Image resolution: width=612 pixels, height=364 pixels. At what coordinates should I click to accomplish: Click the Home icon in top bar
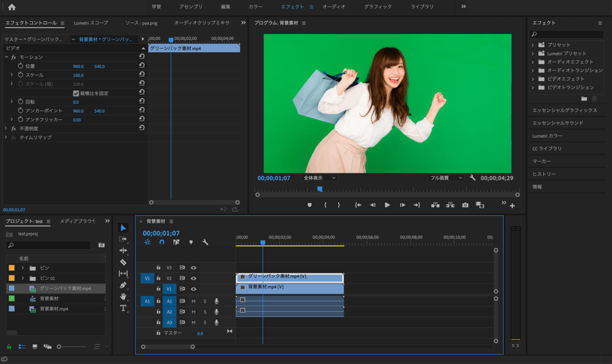coord(12,7)
